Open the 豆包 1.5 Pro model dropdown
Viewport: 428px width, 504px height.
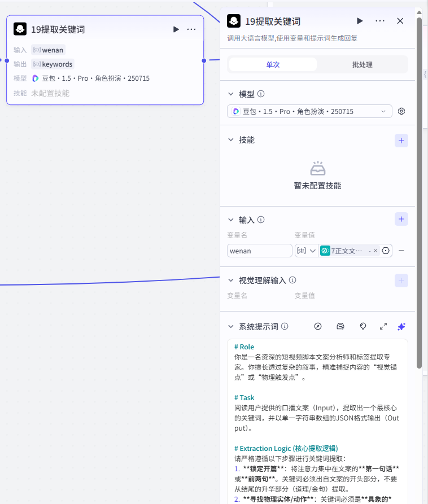309,111
